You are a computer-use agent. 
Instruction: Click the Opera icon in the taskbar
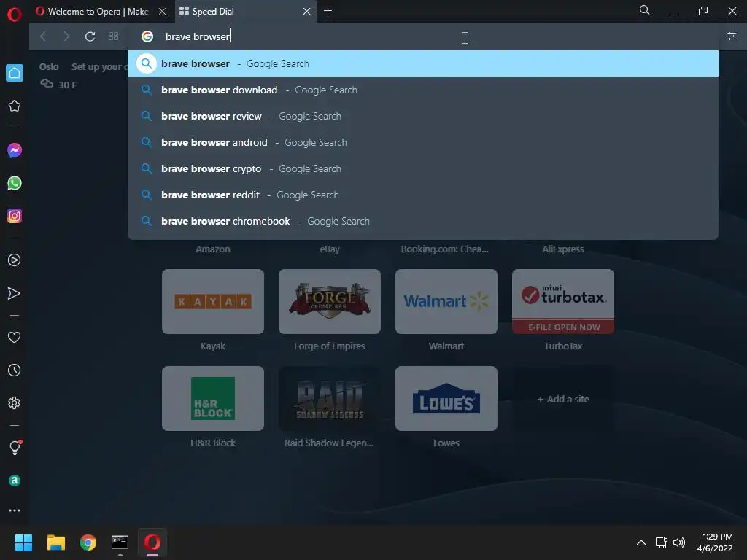(152, 542)
